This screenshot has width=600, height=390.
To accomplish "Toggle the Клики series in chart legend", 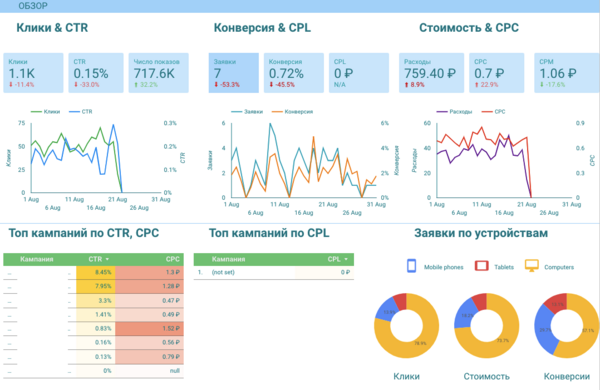I will [45, 112].
